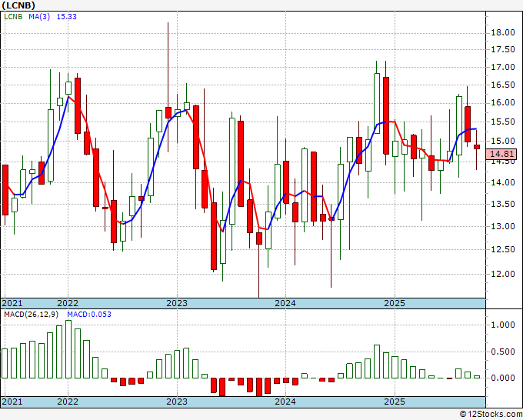
Task: Click the 17.00 price axis label
Action: [x=503, y=67]
